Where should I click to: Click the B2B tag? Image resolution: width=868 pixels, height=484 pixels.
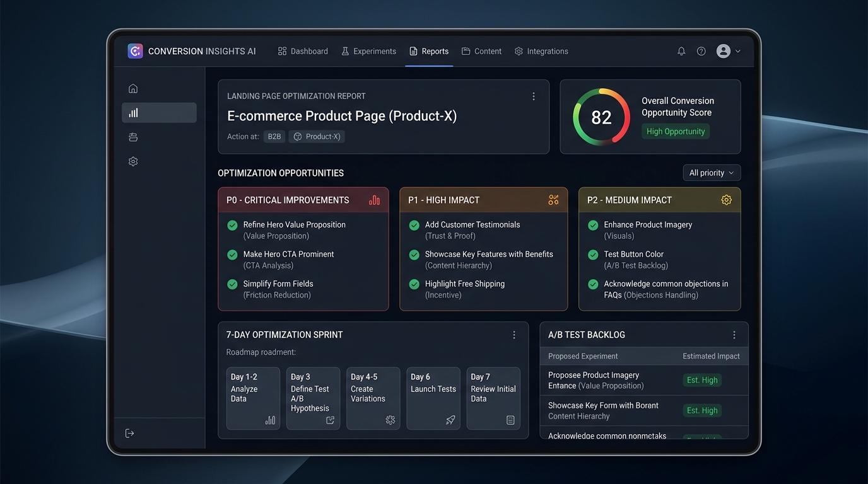tap(274, 137)
